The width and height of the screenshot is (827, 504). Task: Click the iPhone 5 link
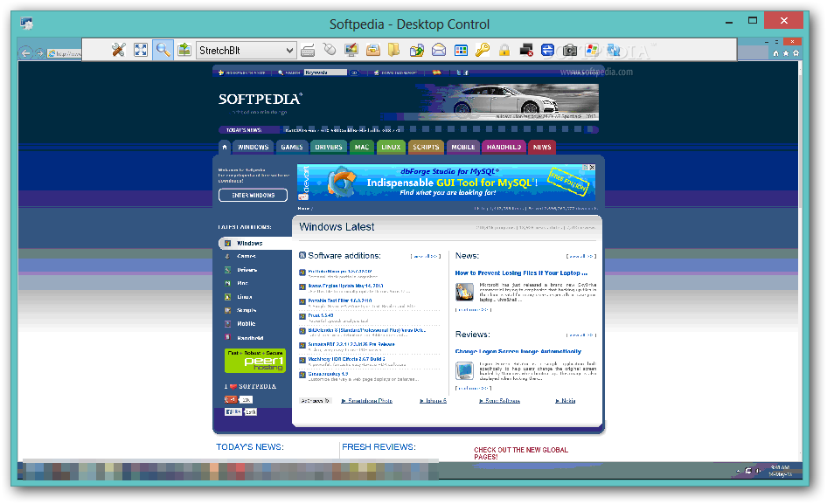(434, 401)
